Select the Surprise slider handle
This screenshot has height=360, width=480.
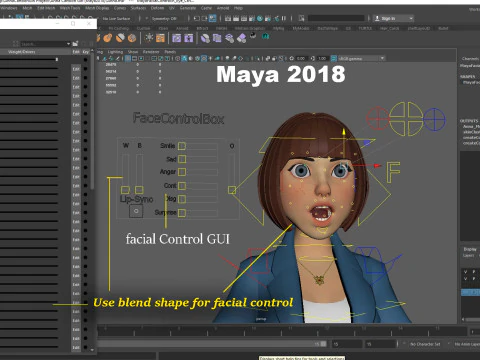point(182,213)
